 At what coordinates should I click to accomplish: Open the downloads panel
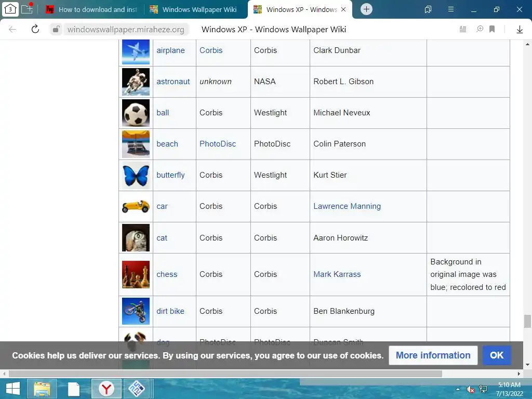520,30
